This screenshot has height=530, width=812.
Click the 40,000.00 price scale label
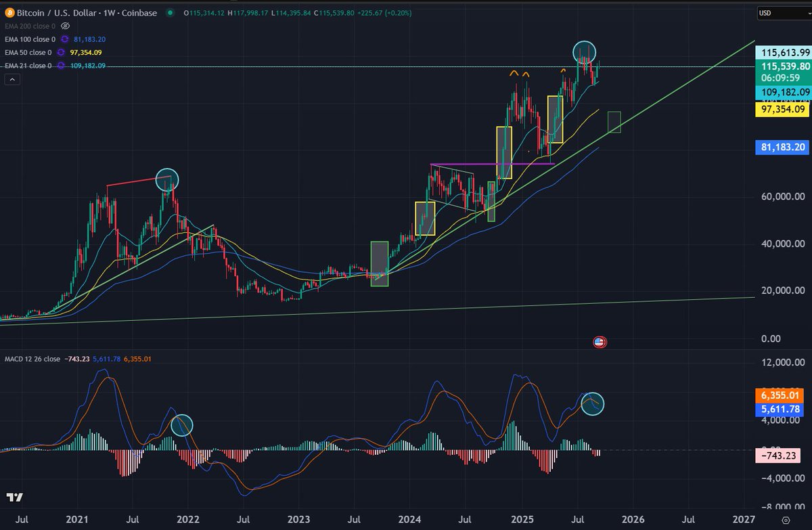(x=784, y=244)
